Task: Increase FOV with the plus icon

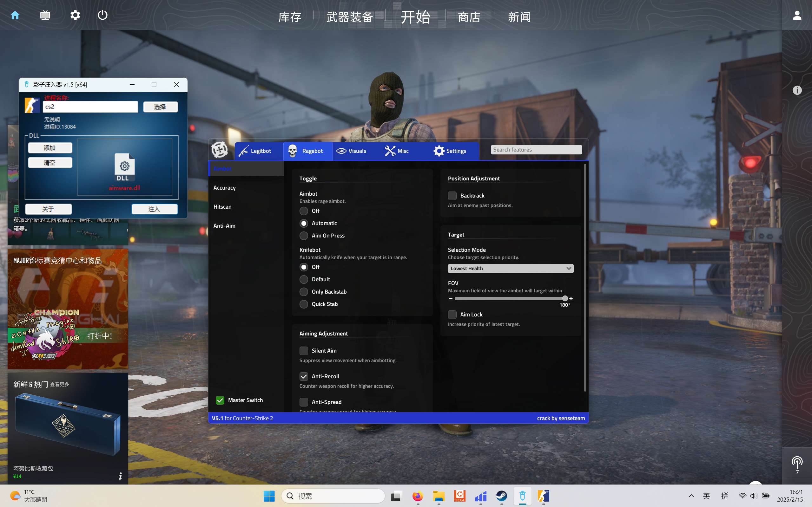Action: point(571,298)
